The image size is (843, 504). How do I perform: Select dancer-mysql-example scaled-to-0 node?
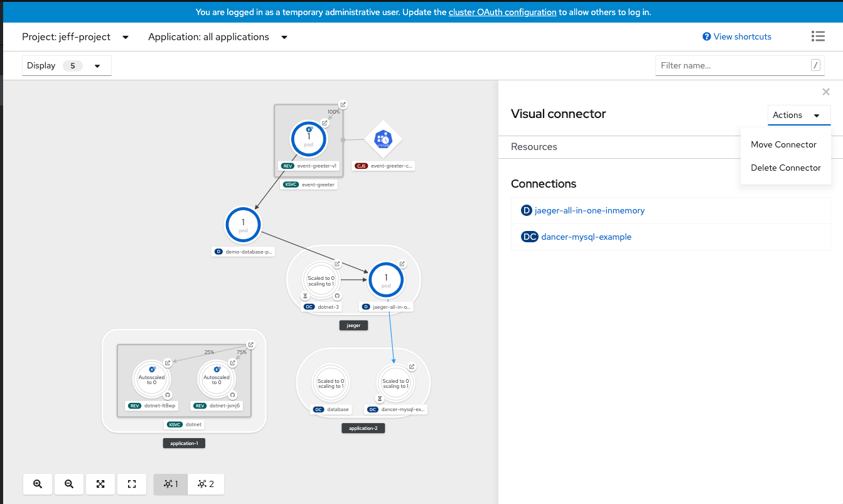click(395, 383)
